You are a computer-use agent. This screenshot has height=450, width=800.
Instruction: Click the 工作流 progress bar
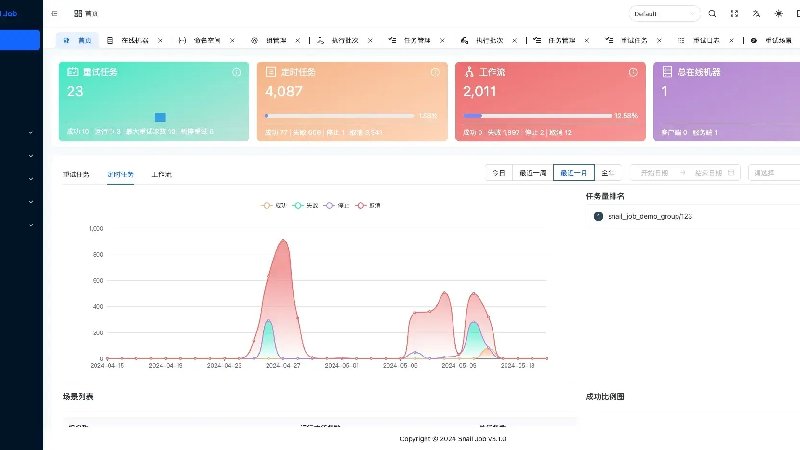(538, 116)
